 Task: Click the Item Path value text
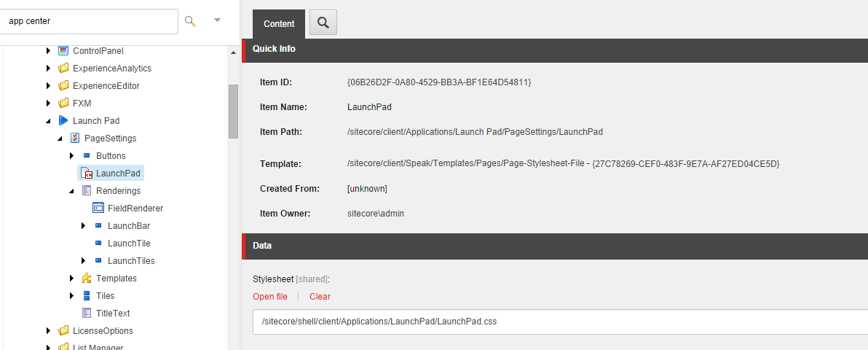[474, 132]
